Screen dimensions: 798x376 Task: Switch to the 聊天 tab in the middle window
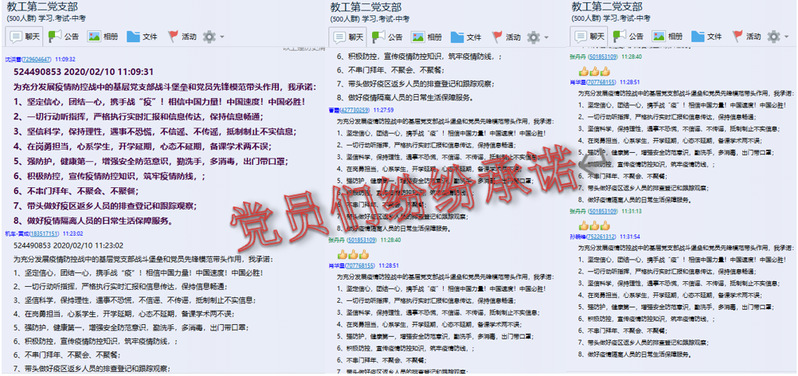tap(348, 37)
